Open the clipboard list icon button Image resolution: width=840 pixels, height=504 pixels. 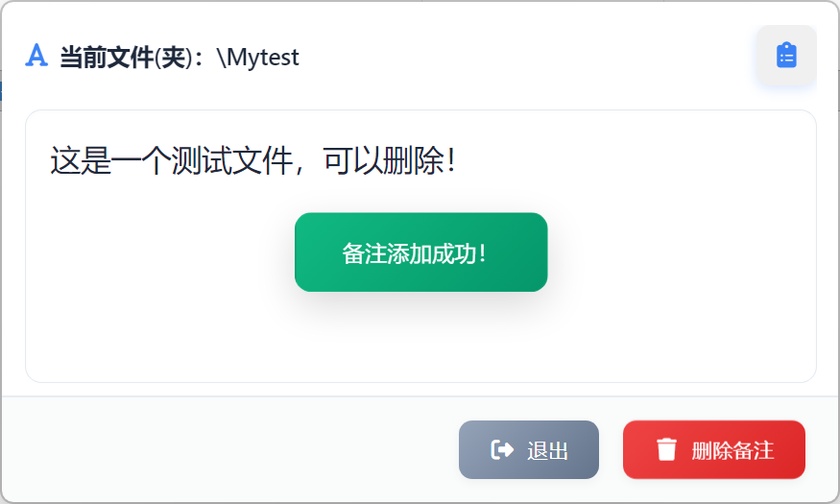coord(786,55)
